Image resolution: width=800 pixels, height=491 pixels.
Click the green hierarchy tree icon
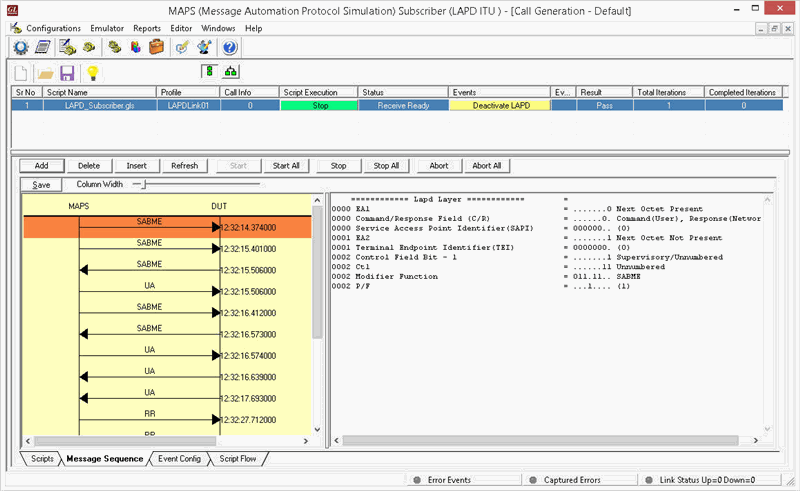pyautogui.click(x=231, y=71)
